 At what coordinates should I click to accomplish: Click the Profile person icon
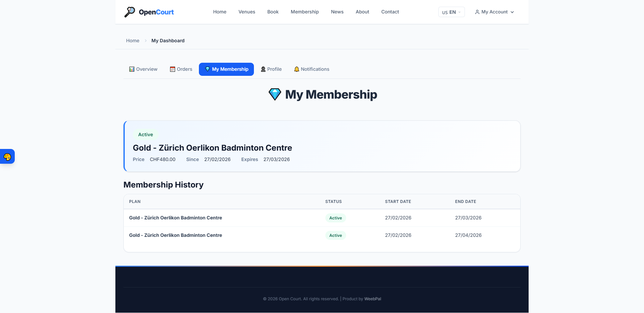263,69
